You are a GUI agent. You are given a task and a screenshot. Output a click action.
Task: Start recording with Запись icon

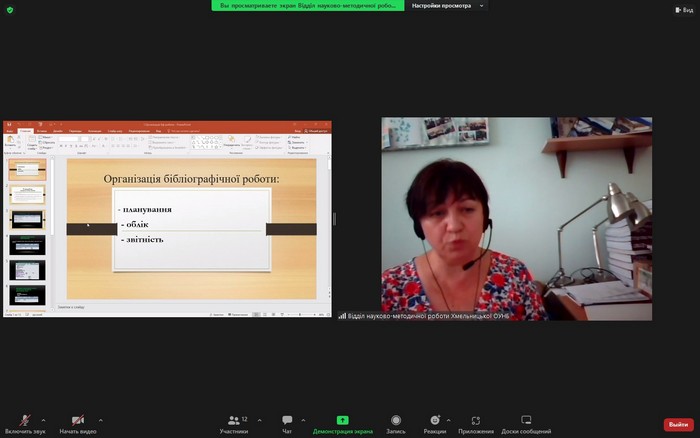pos(396,420)
